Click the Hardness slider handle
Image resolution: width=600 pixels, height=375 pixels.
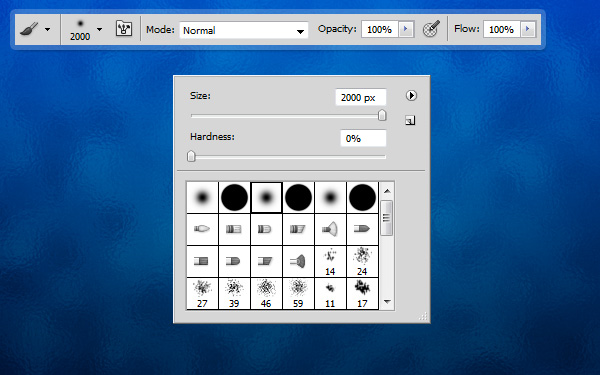191,156
